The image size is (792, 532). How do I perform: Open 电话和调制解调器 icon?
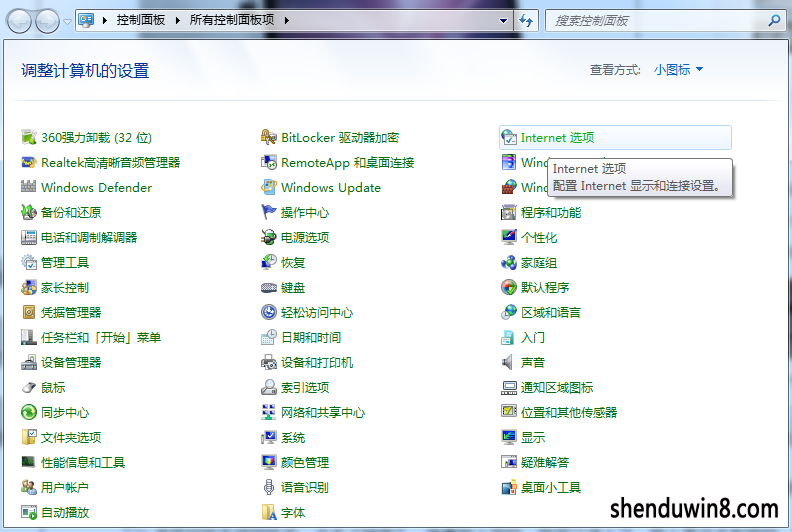[29, 237]
